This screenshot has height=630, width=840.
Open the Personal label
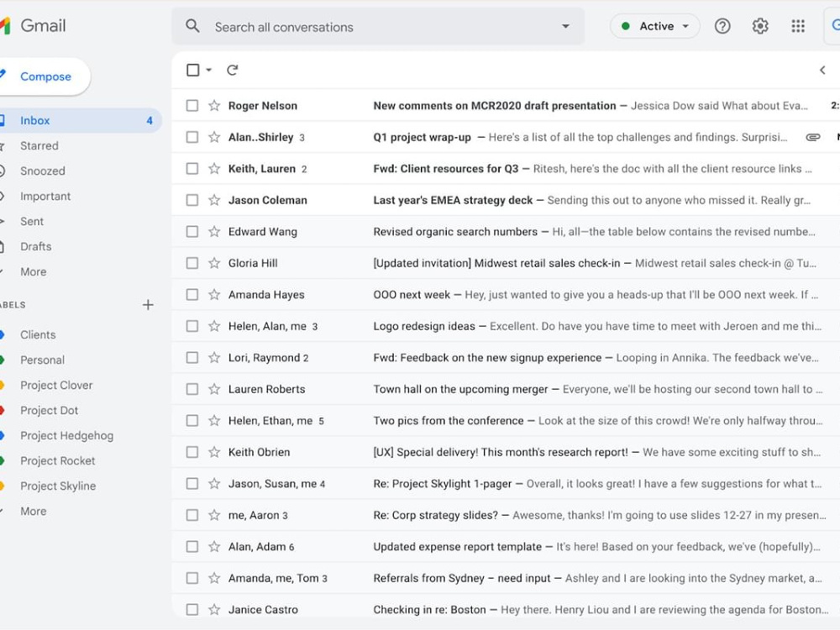coord(42,360)
